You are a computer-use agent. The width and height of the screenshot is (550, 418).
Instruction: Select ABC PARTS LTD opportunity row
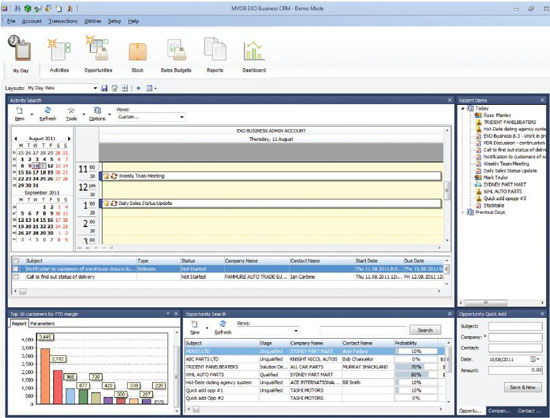314,359
